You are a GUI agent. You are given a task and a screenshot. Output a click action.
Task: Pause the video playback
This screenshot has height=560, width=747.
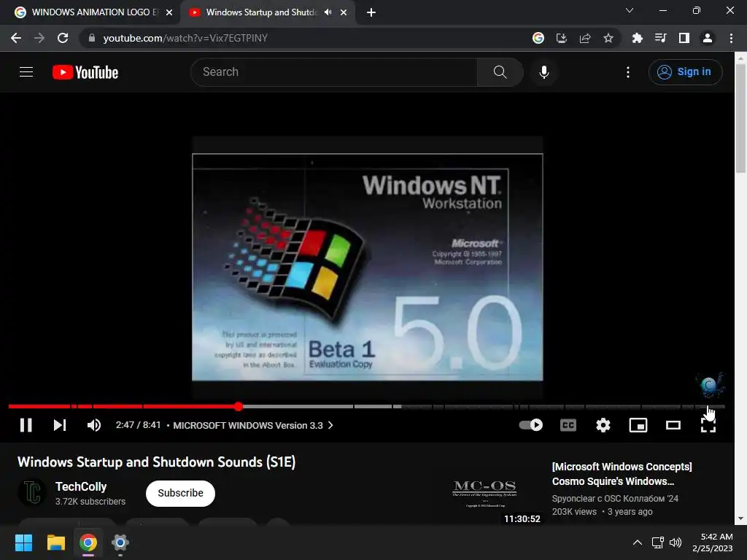pyautogui.click(x=26, y=425)
